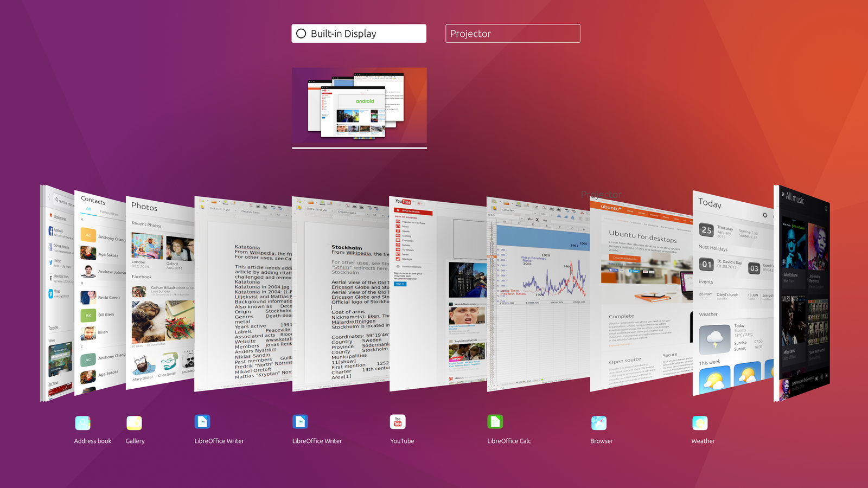The image size is (868, 488).
Task: Click the Explore features link on Ubuntu page
Action: coord(620,345)
